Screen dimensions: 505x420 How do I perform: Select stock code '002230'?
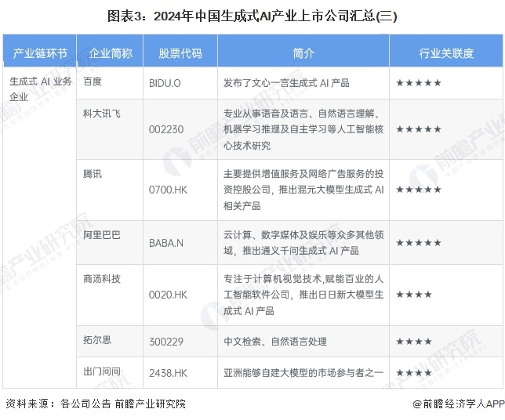click(x=166, y=129)
